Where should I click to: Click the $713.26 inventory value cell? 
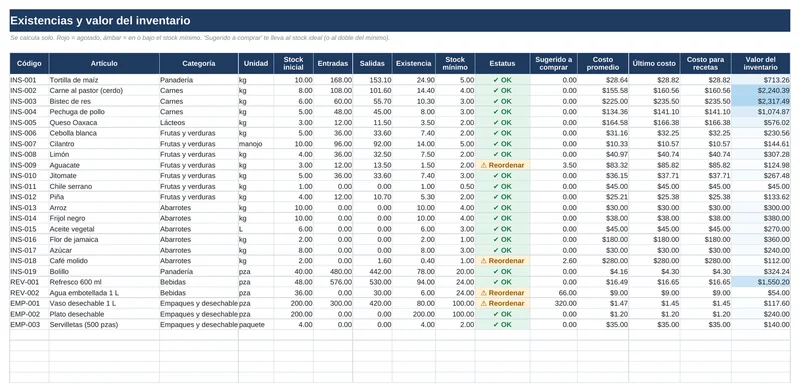[x=761, y=80]
